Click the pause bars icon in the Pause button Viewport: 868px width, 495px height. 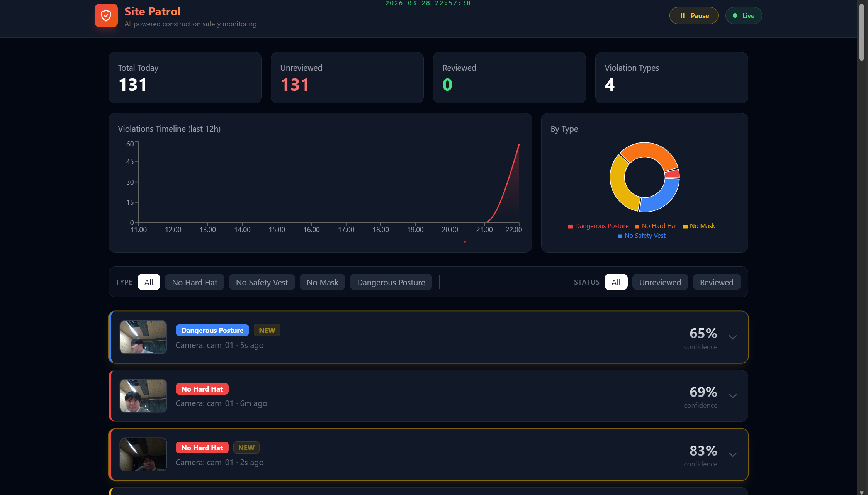(682, 16)
